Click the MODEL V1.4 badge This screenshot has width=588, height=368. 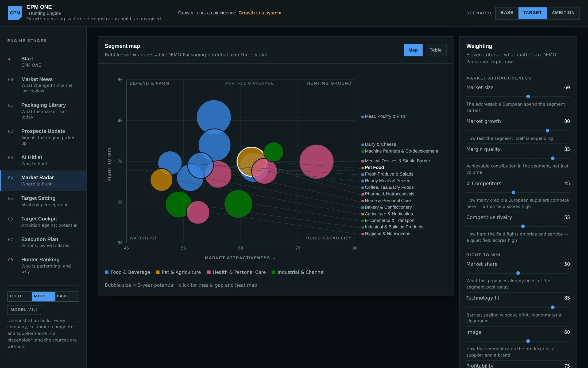point(24,310)
